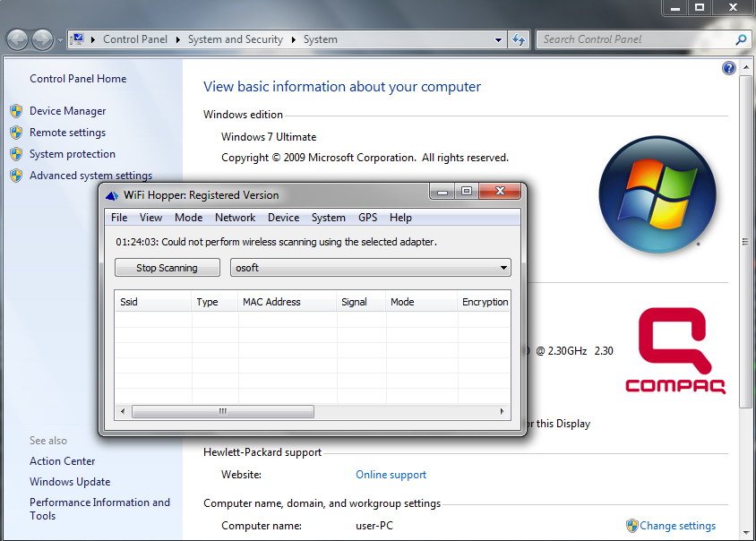Click WiFi Hopper horizontal scrollbar thumb
The width and height of the screenshot is (756, 541).
223,411
